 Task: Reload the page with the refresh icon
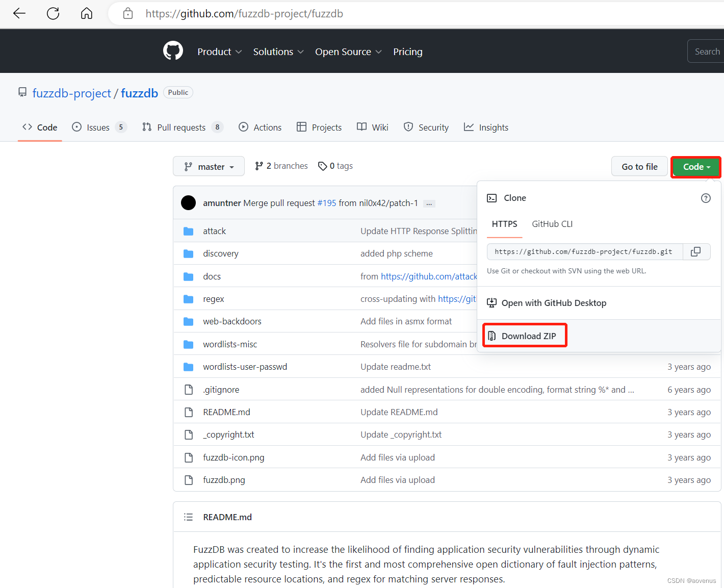point(53,13)
